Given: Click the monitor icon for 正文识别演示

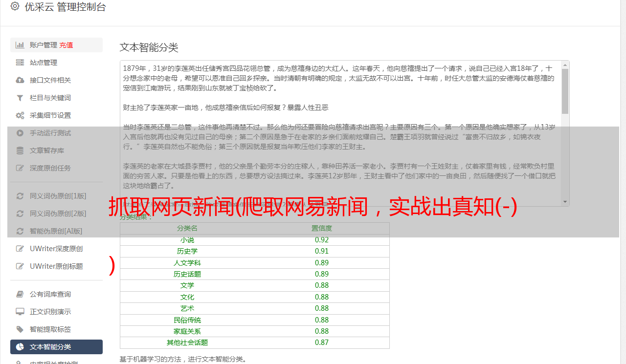Looking at the screenshot, I should (x=20, y=312).
